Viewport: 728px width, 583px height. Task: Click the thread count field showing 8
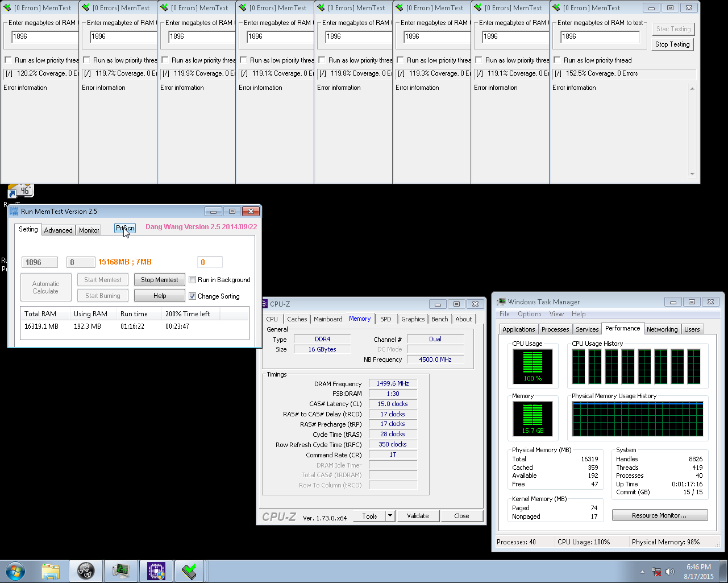[81, 262]
